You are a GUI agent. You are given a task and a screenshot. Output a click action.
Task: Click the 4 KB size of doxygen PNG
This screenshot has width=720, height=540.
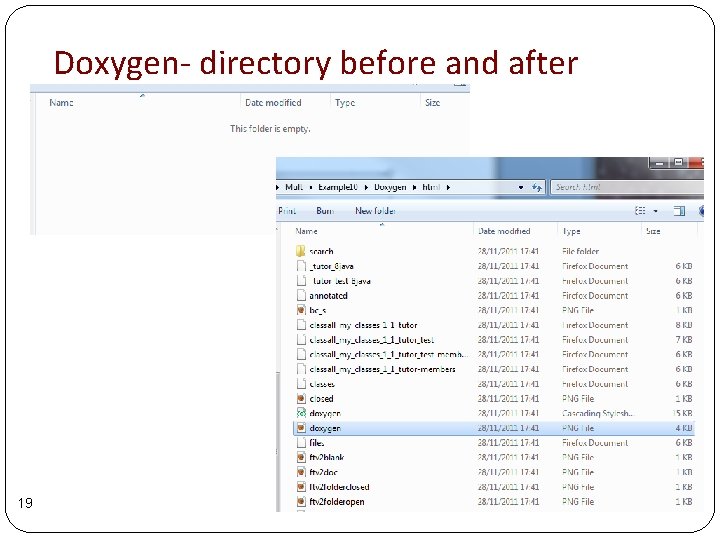click(684, 428)
